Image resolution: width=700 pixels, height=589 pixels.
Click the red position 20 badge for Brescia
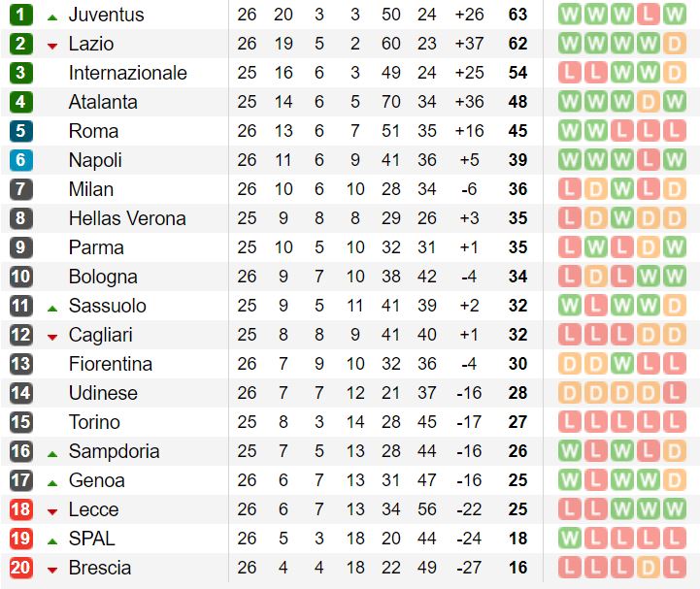point(21,568)
